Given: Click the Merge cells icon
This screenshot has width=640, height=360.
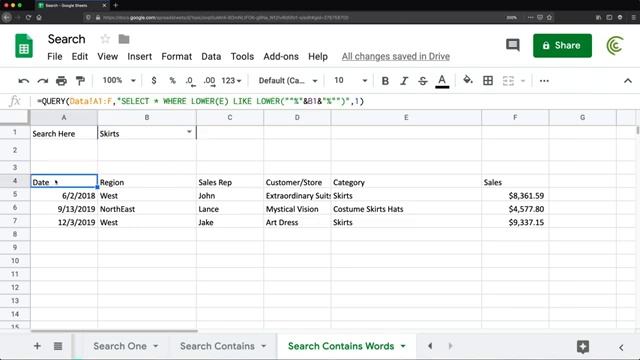Looking at the screenshot, I should (508, 81).
